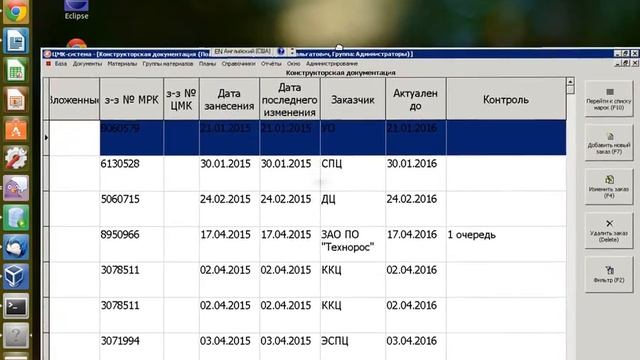Open LibreOffice Impress from the dock

pyautogui.click(x=16, y=100)
